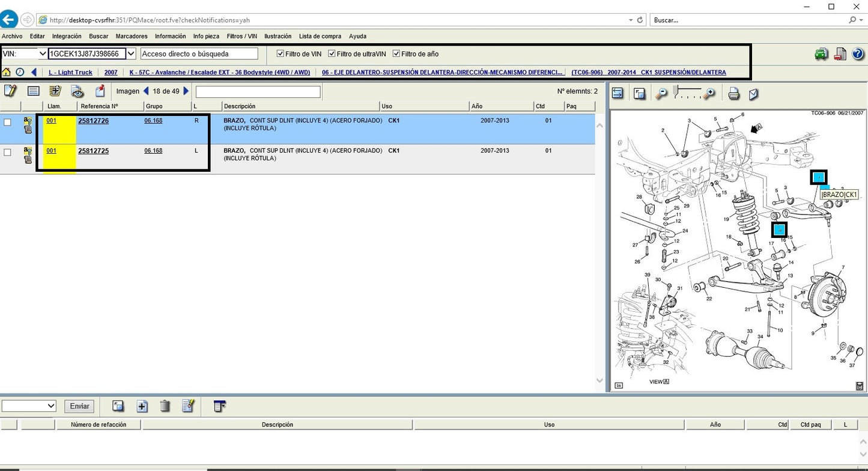Open the dropdown next to Enviar
Screen dimensions: 868x471
coord(50,406)
